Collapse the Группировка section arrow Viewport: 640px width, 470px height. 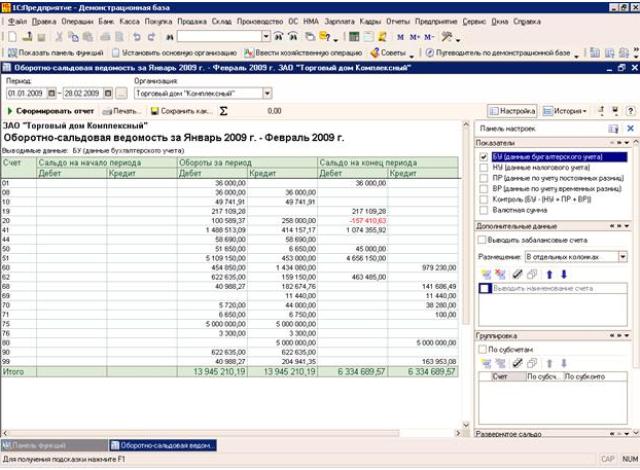click(627, 335)
